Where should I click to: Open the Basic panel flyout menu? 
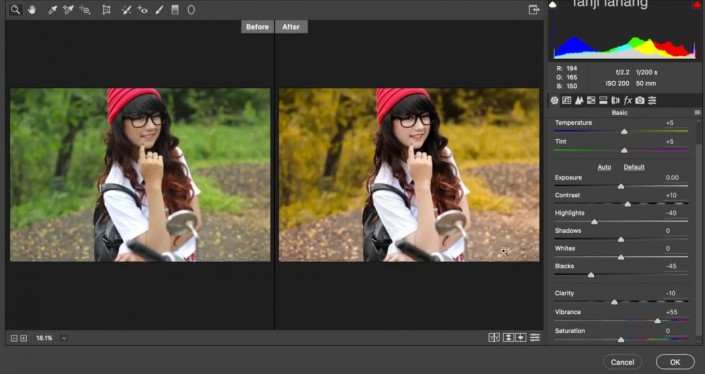697,112
